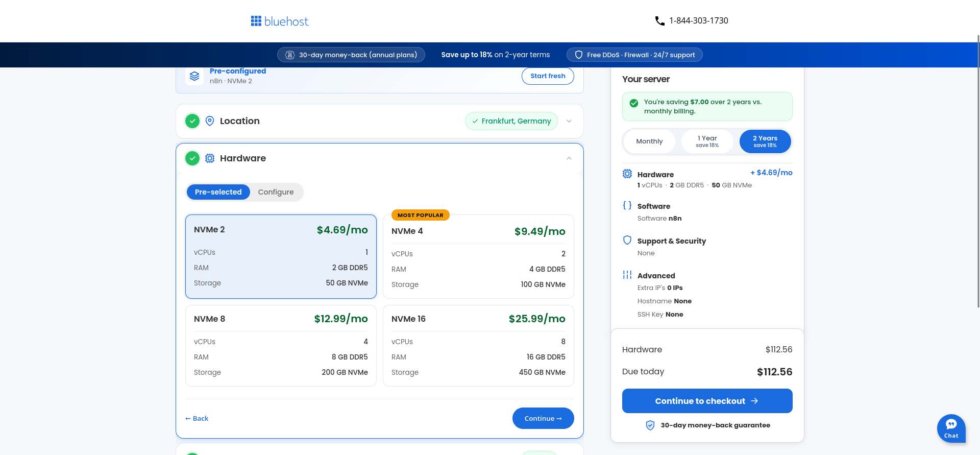Switch to the Configure tab
This screenshot has width=980, height=455.
click(x=276, y=192)
